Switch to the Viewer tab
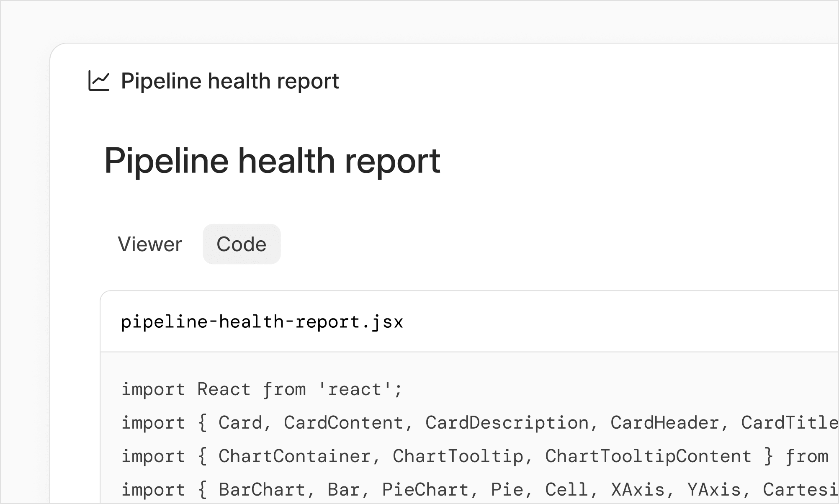The width and height of the screenshot is (839, 504). [150, 244]
